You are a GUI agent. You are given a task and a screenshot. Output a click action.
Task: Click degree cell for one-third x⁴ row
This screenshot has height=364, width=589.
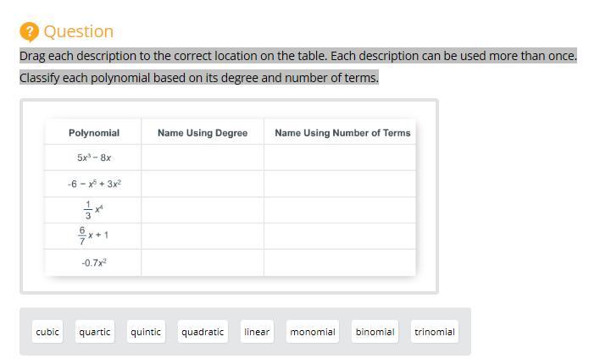click(x=203, y=210)
